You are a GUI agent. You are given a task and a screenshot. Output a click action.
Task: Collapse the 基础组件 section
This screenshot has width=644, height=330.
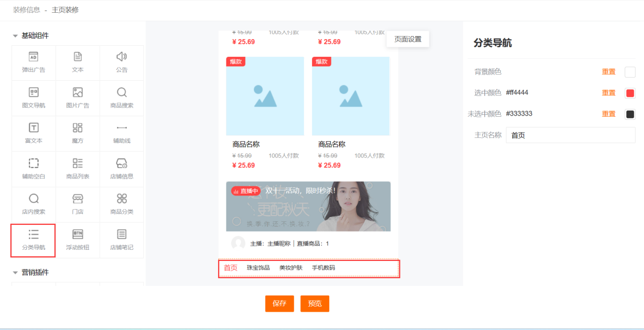tap(16, 36)
